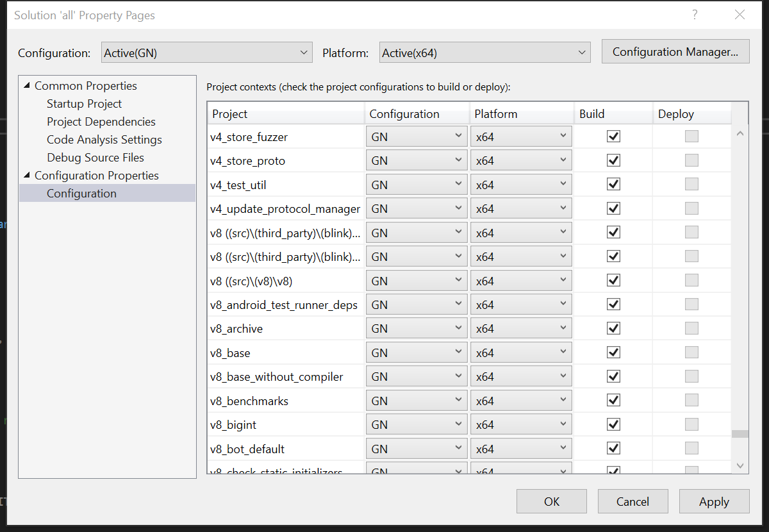769x532 pixels.
Task: Enable the Deploy checkbox for v4_store_fuzzer
Action: pos(691,136)
